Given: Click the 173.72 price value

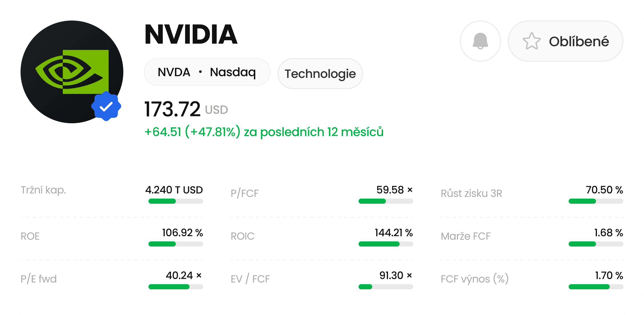Looking at the screenshot, I should pyautogui.click(x=172, y=109).
